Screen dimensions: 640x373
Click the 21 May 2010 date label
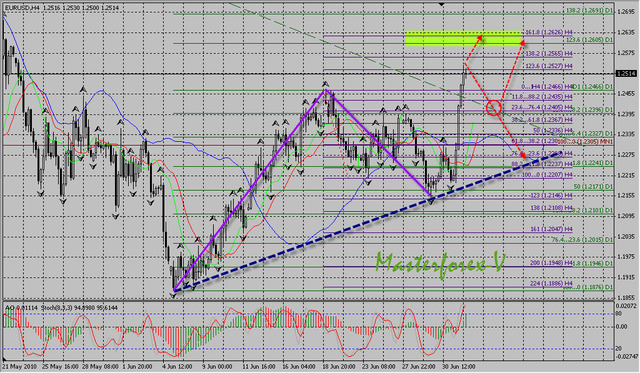click(20, 366)
